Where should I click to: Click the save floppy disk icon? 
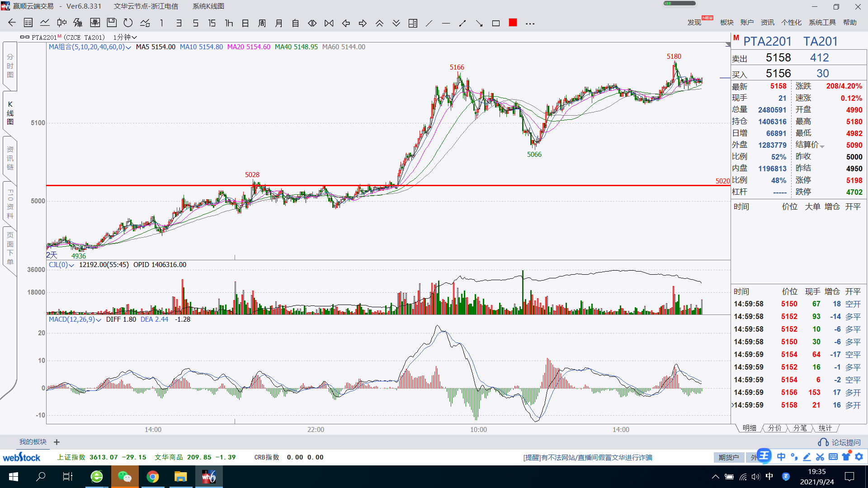(112, 23)
